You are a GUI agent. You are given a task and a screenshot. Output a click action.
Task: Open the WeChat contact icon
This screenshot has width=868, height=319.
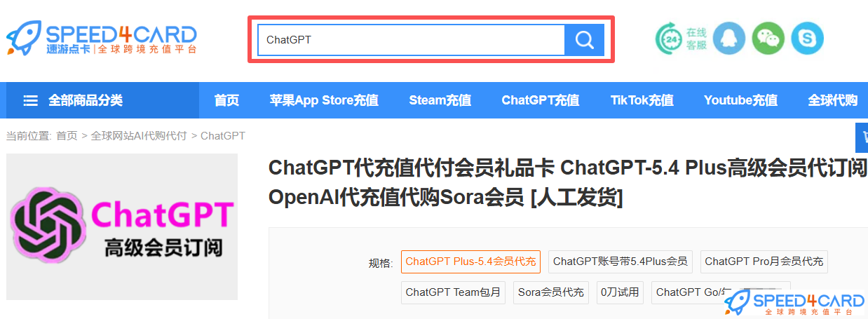[768, 39]
